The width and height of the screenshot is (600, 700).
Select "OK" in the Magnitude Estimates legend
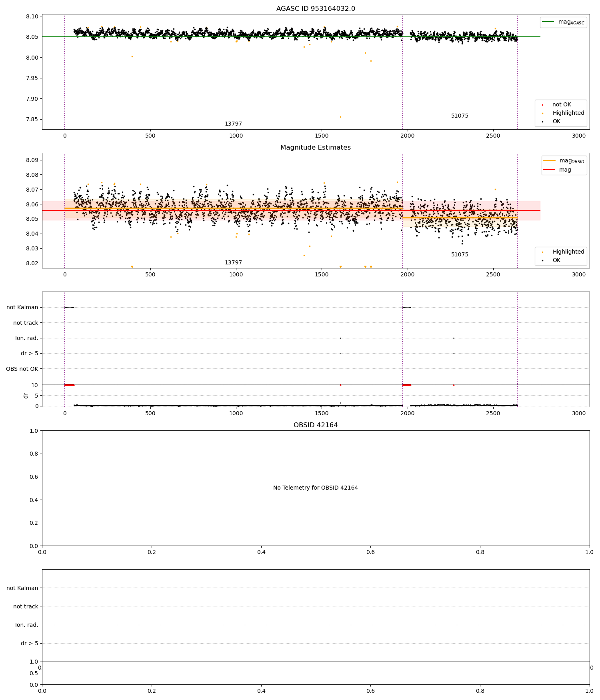coord(556,260)
